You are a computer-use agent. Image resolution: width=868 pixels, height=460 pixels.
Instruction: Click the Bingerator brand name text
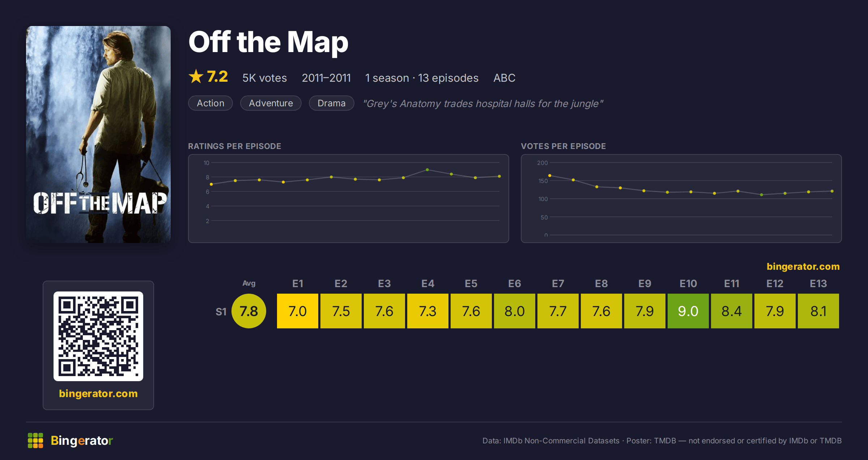(x=82, y=440)
